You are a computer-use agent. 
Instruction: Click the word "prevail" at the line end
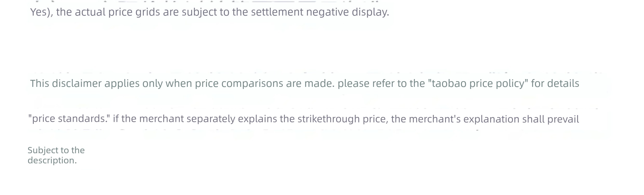[563, 119]
